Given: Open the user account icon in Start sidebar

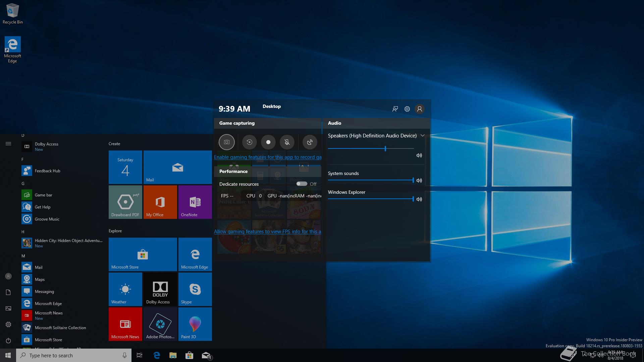Looking at the screenshot, I should pyautogui.click(x=8, y=276).
